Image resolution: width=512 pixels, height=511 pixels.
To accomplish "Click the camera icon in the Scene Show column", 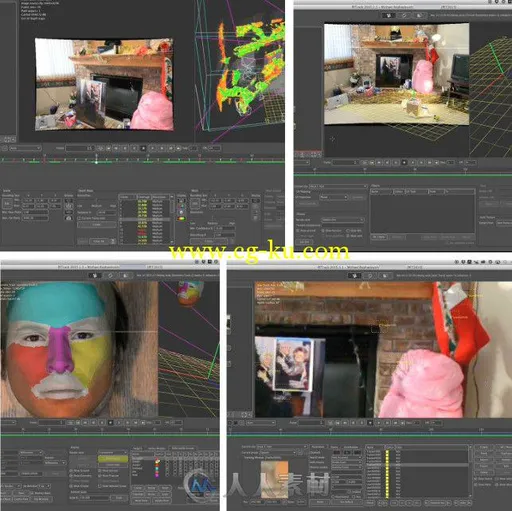I will pyautogui.click(x=69, y=218).
